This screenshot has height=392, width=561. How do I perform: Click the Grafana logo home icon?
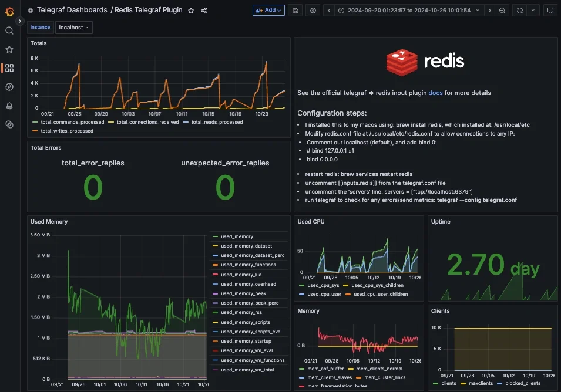pos(9,11)
